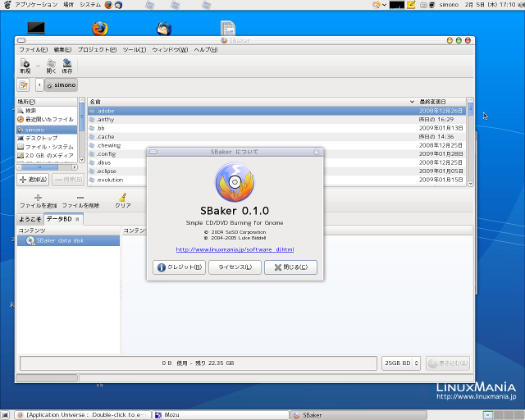Select SBaker data disk in contents tree
This screenshot has width=525, height=420.
click(59, 241)
